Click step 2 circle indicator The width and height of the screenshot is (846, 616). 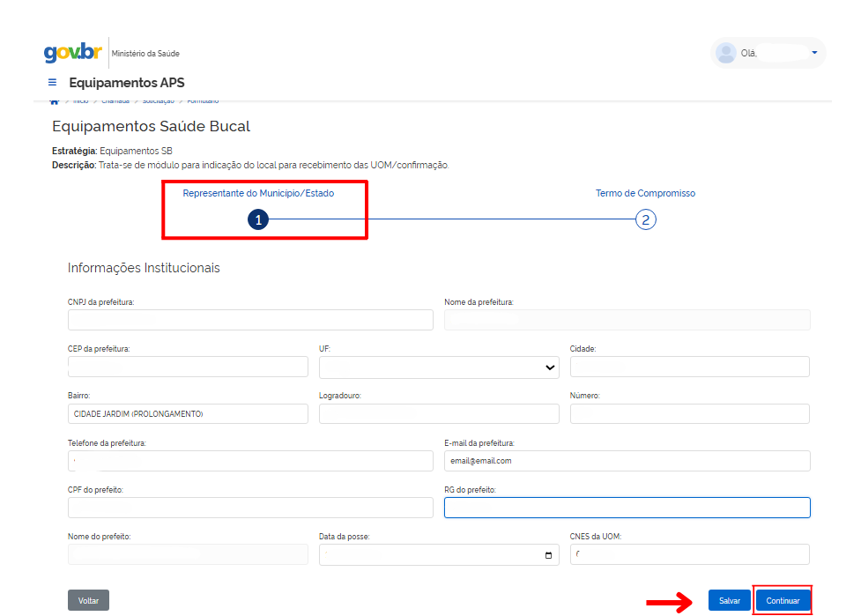646,220
